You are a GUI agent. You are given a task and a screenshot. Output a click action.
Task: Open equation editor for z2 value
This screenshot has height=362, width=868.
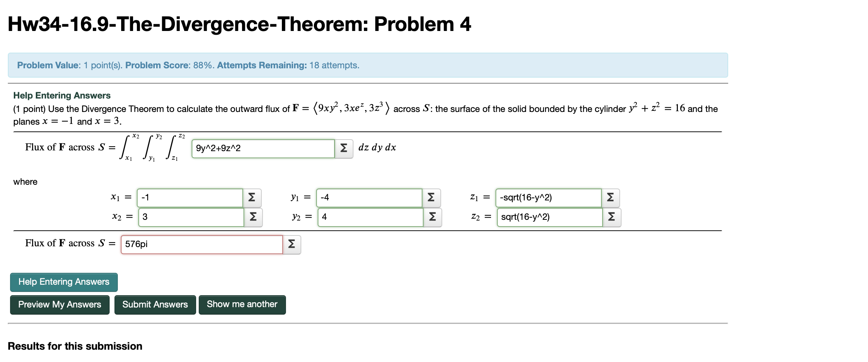click(610, 217)
